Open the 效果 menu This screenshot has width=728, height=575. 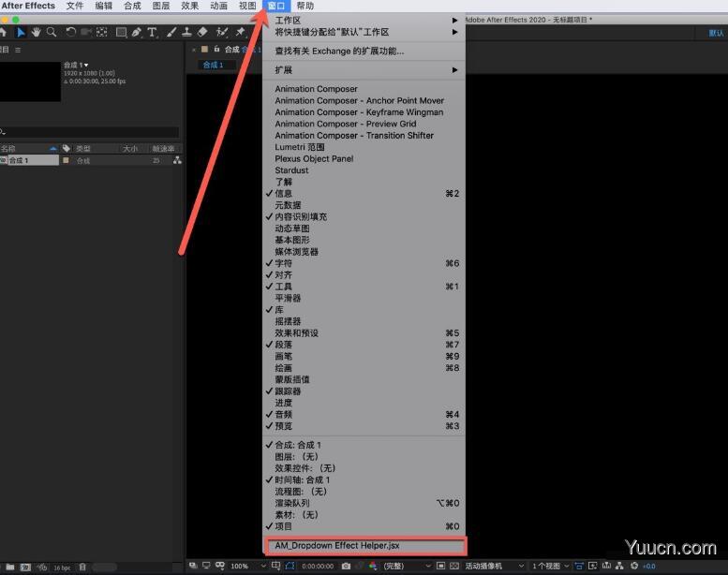tap(190, 6)
